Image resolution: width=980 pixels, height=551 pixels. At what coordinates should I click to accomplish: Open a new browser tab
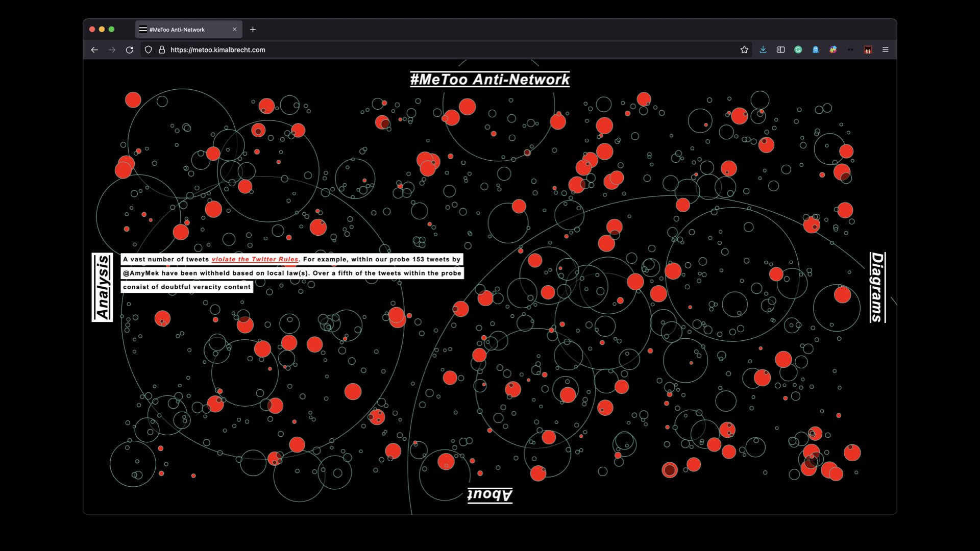pyautogui.click(x=253, y=30)
